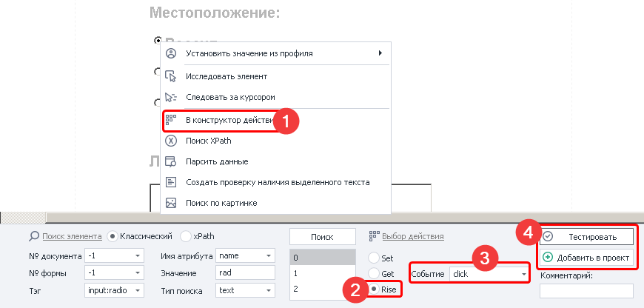The image size is (644, 308).
Task: Click Добавить в проект button
Action: coord(587,258)
